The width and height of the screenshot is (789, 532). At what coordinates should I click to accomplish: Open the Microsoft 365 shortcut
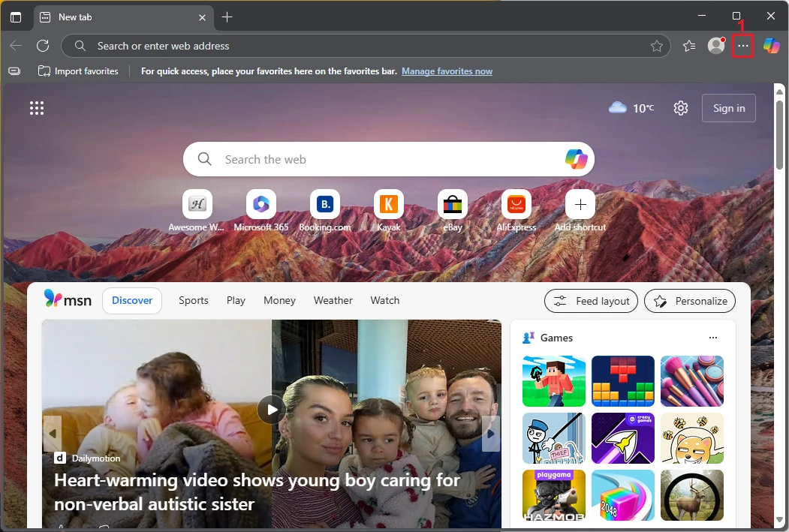click(261, 211)
